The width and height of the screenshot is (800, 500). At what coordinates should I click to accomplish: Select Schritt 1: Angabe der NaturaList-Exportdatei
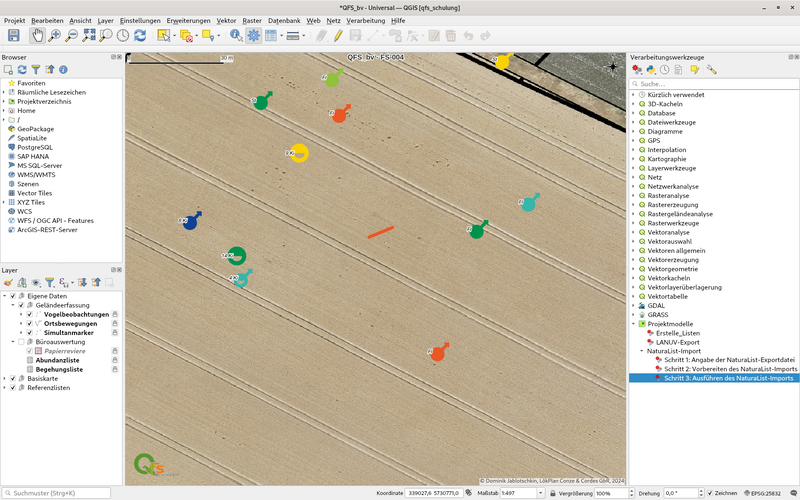(x=729, y=360)
